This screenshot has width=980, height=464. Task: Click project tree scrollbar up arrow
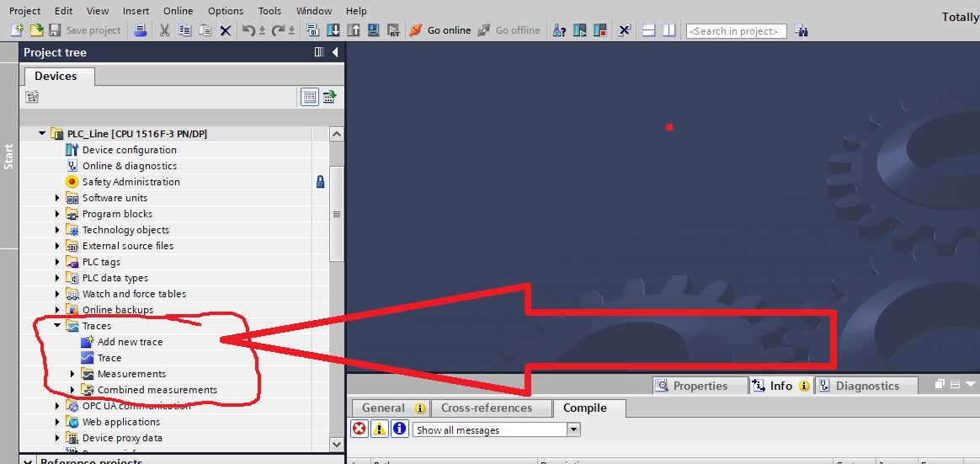click(336, 134)
